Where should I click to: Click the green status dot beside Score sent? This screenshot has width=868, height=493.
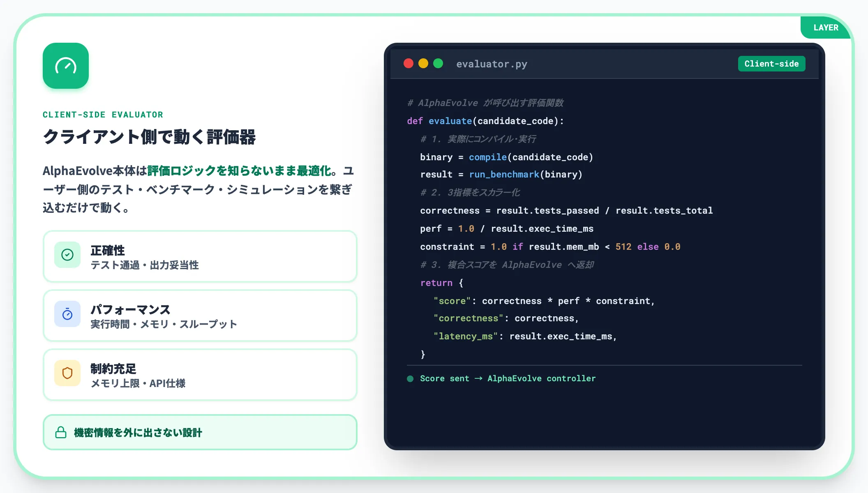(x=410, y=379)
